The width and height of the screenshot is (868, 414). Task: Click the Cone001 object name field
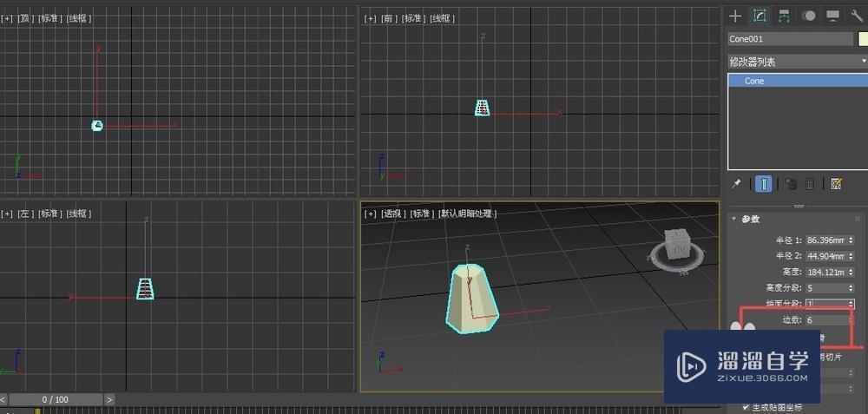pyautogui.click(x=790, y=39)
